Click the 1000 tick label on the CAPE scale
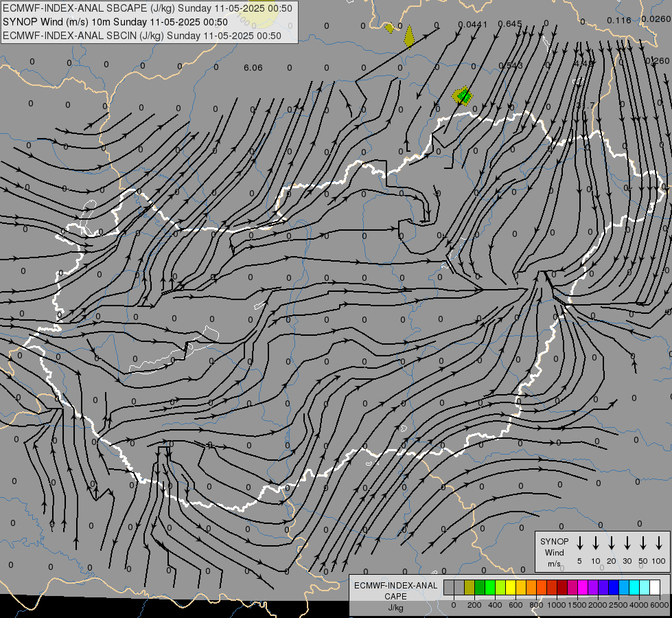This screenshot has height=618, width=672. tap(556, 605)
